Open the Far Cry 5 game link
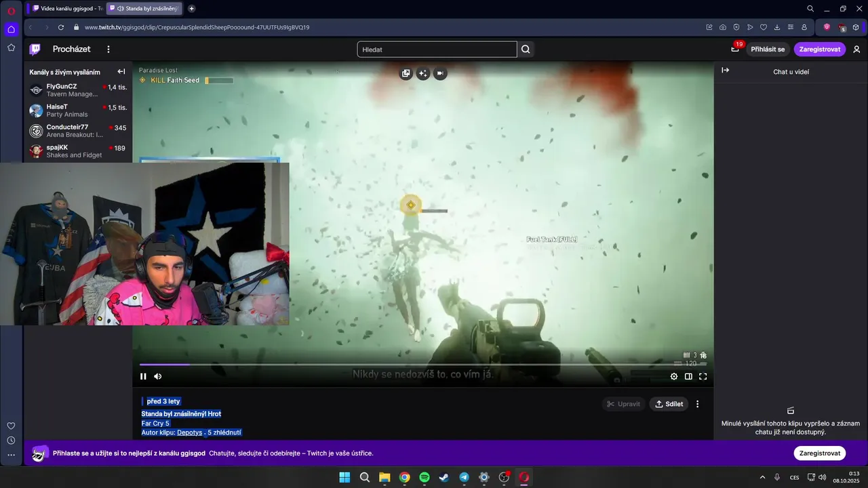The image size is (868, 488). click(155, 424)
